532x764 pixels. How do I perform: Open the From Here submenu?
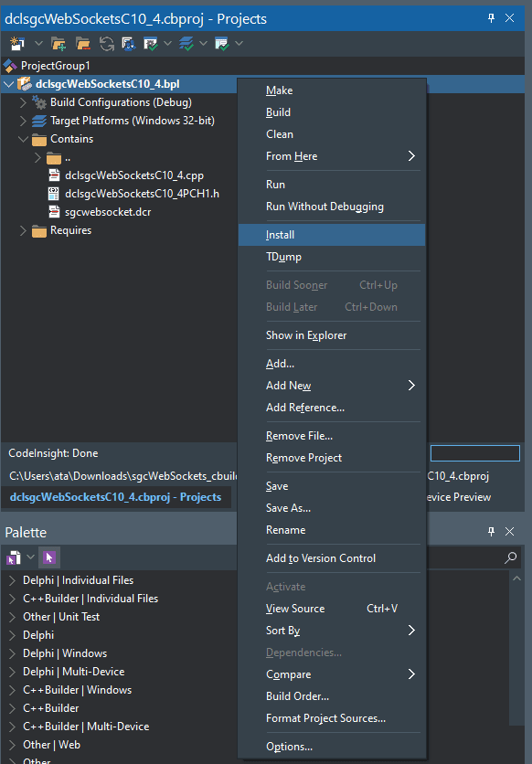point(331,156)
